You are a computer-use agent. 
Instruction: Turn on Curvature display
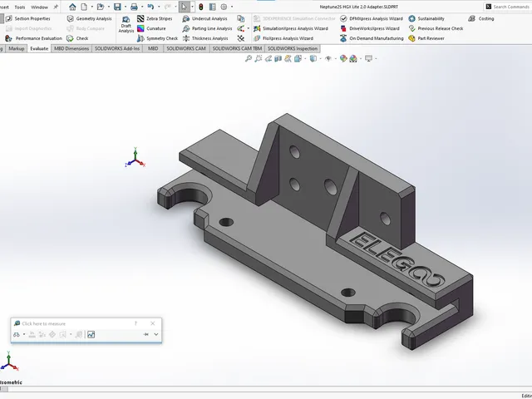tap(151, 28)
